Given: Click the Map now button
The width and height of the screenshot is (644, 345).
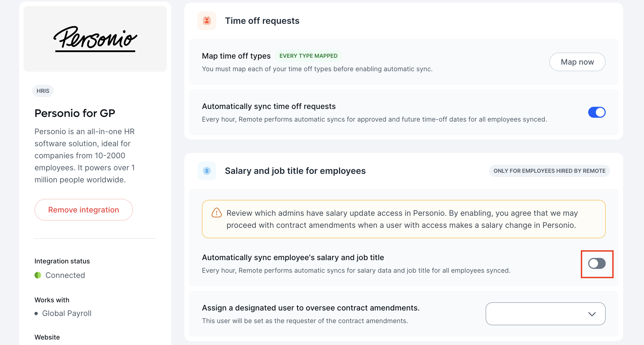Looking at the screenshot, I should (x=577, y=62).
